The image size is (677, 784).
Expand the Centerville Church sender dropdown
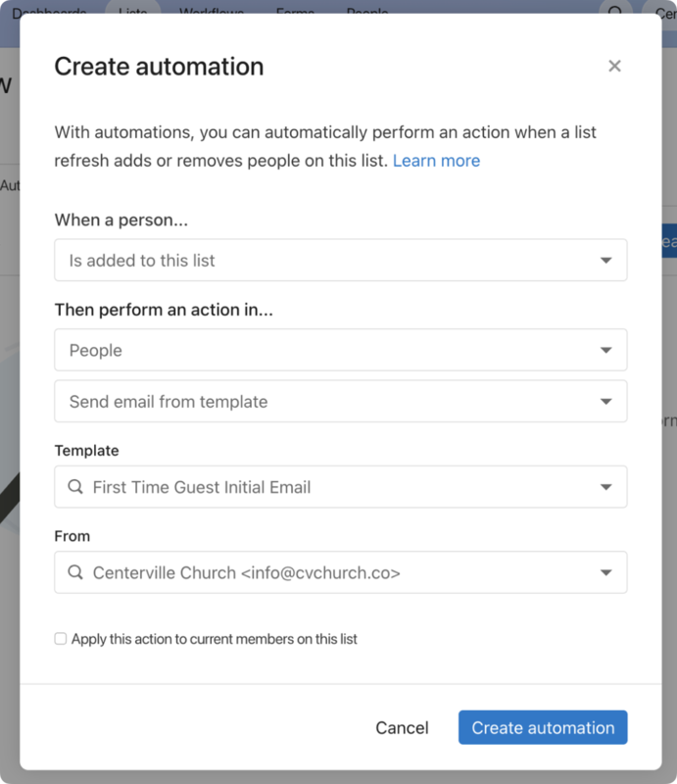[340, 572]
